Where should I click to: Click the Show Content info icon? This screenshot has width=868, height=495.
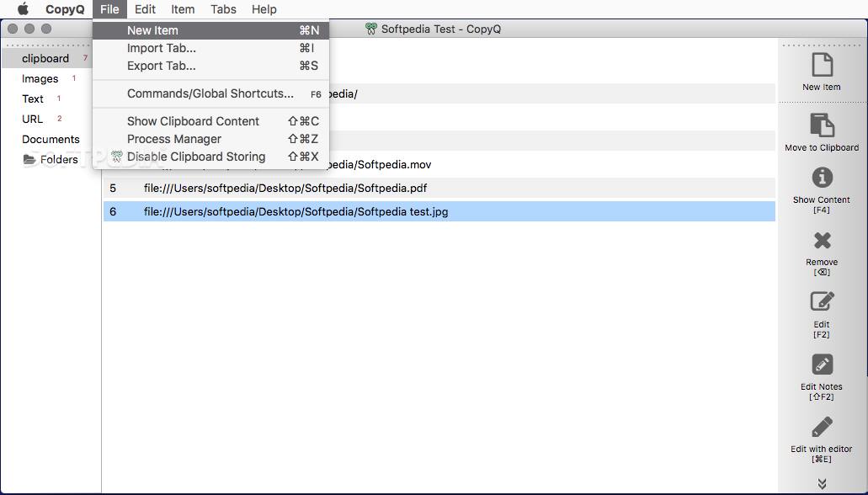[822, 178]
